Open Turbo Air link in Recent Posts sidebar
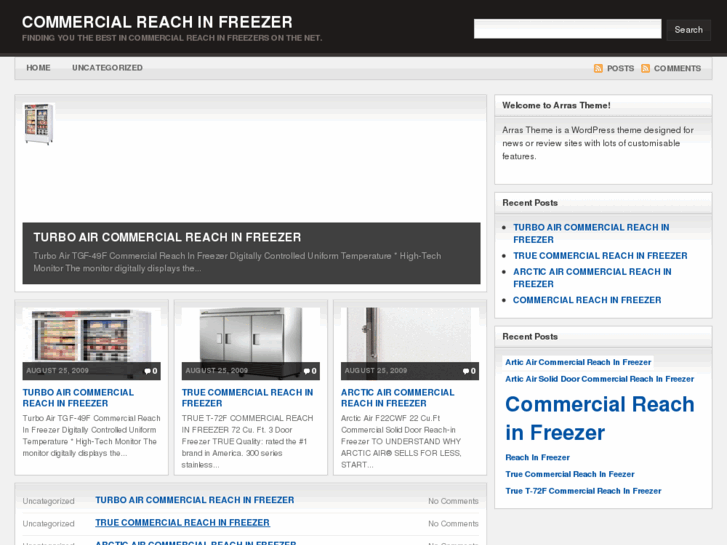This screenshot has width=727, height=545. [x=591, y=233]
